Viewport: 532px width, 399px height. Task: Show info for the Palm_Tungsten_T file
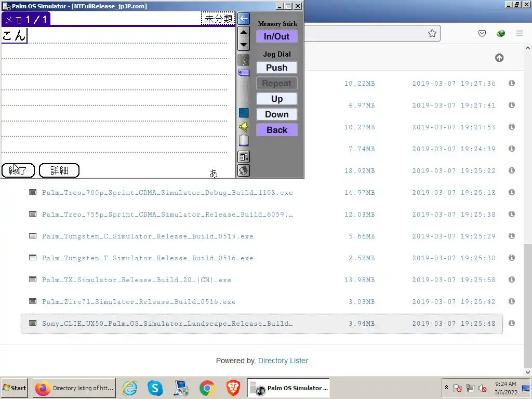512,258
